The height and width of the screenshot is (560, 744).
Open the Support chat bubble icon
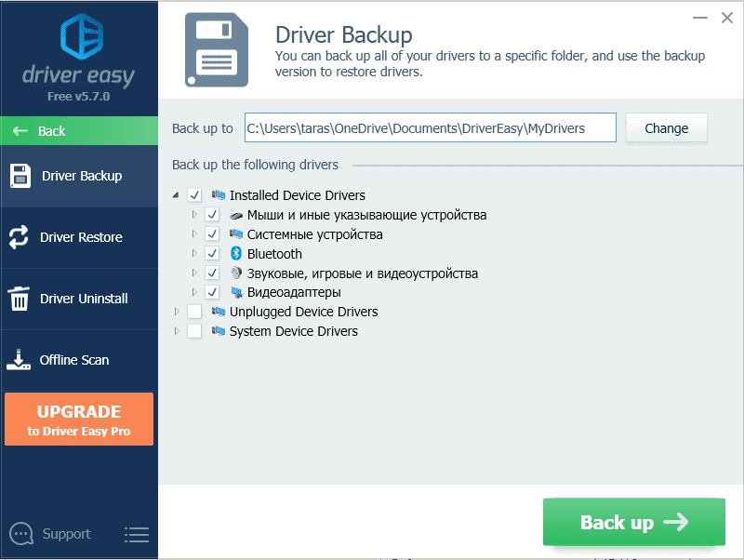tap(20, 534)
